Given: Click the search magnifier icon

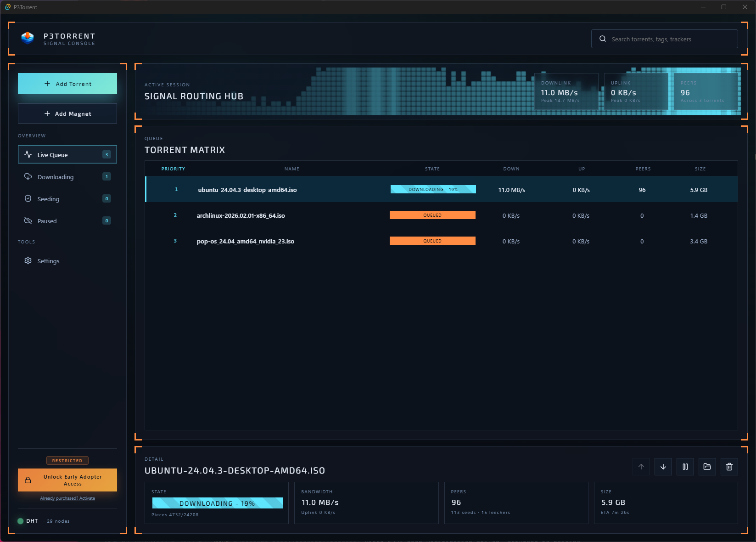Looking at the screenshot, I should coord(602,39).
